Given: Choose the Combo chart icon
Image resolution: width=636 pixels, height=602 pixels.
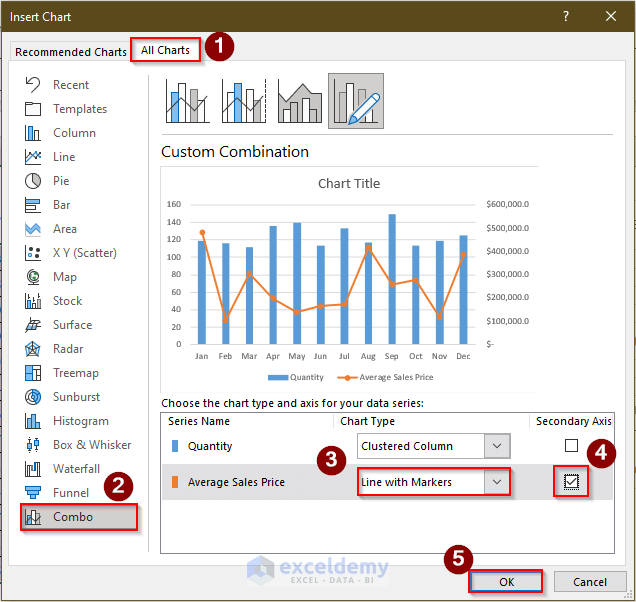Looking at the screenshot, I should pyautogui.click(x=33, y=517).
